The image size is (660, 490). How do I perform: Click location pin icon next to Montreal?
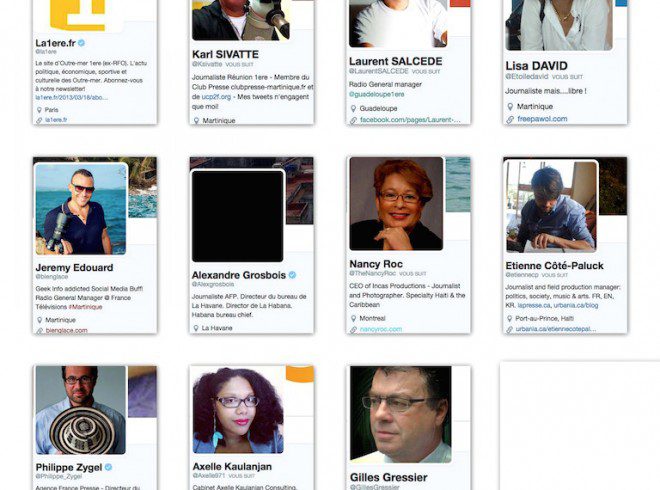coord(354,318)
